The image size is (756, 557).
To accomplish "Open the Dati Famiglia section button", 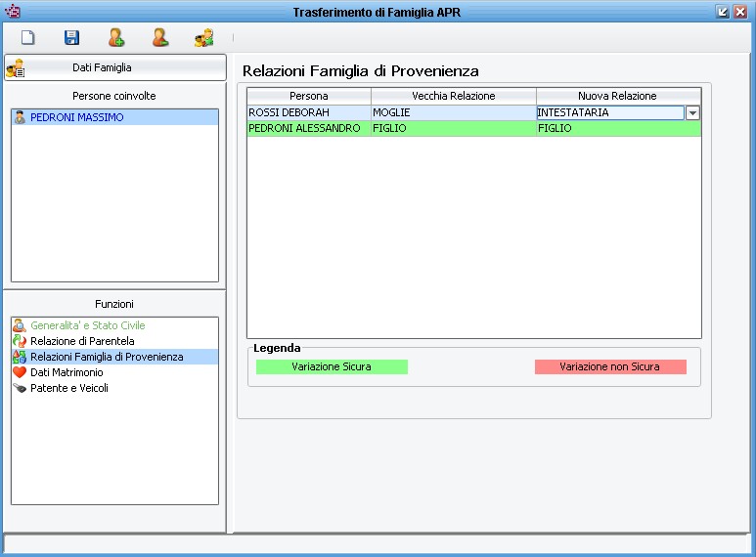I will (115, 67).
